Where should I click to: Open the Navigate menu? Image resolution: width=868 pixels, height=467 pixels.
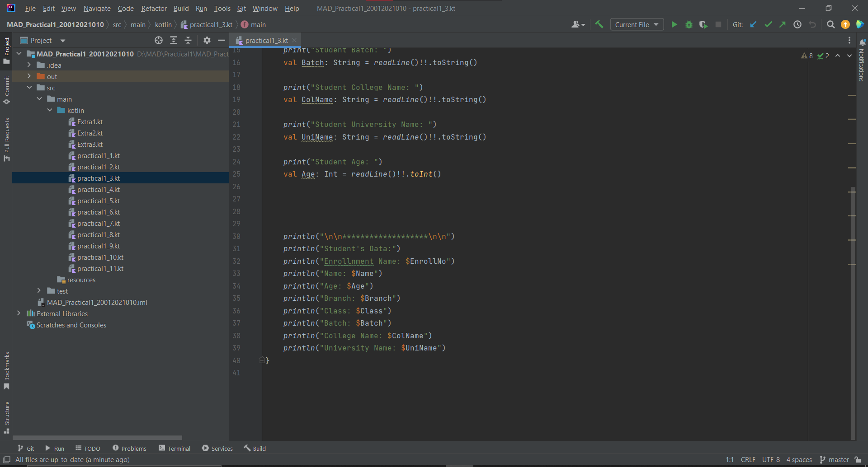(97, 9)
